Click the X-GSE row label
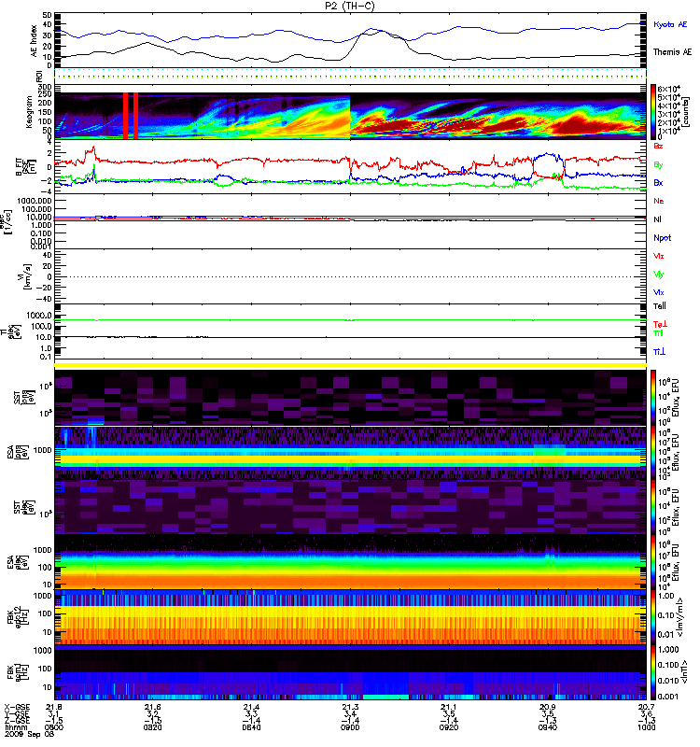This screenshot has height=747, width=700. 17,708
